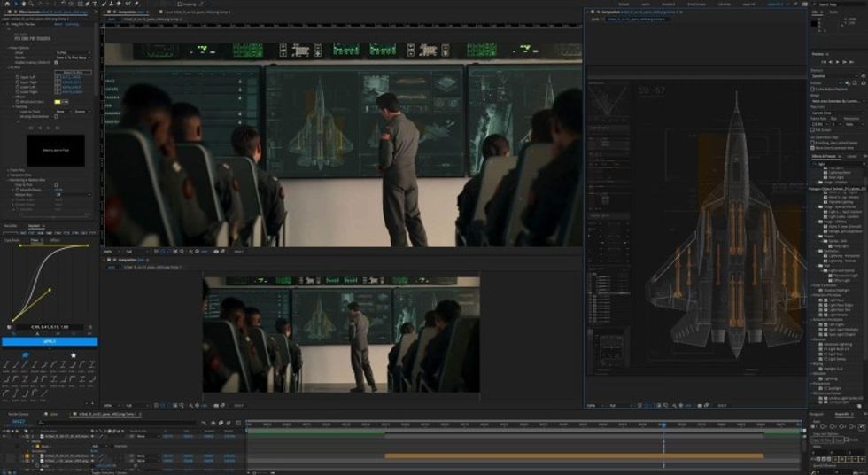The height and width of the screenshot is (475, 868).
Task: Toggle the Full Screen checkbox
Action: pos(813,130)
